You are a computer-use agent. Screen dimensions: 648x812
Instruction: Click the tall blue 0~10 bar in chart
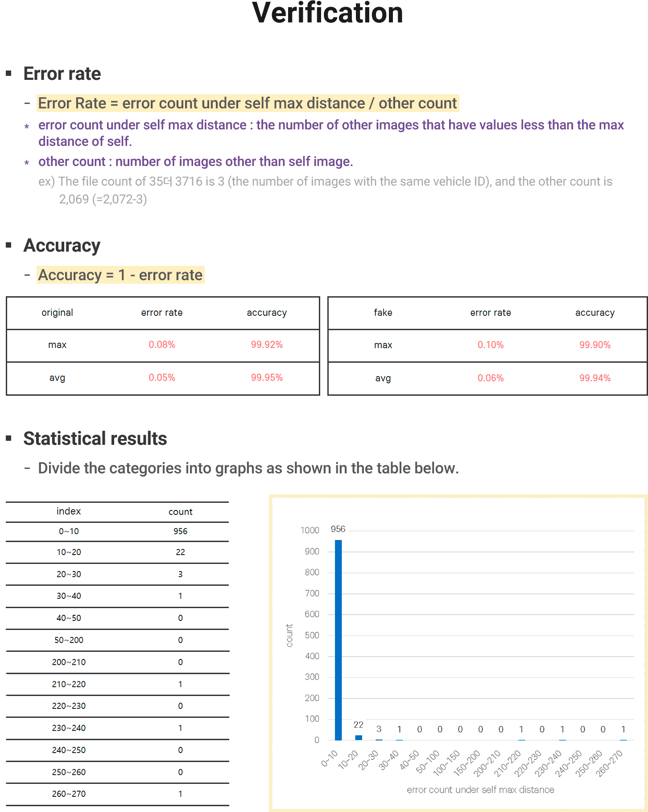coord(338,640)
